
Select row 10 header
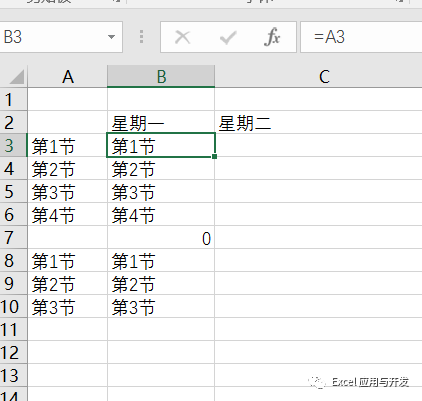click(x=13, y=307)
